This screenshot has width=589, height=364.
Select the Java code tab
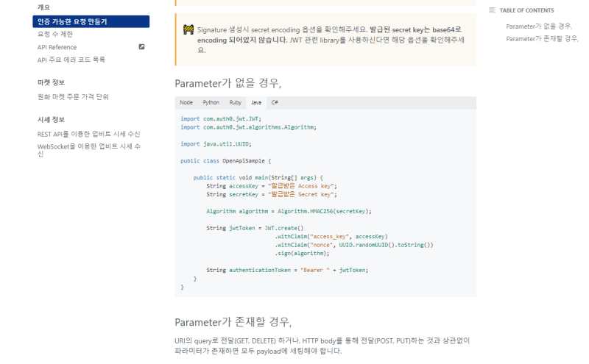[x=256, y=102]
